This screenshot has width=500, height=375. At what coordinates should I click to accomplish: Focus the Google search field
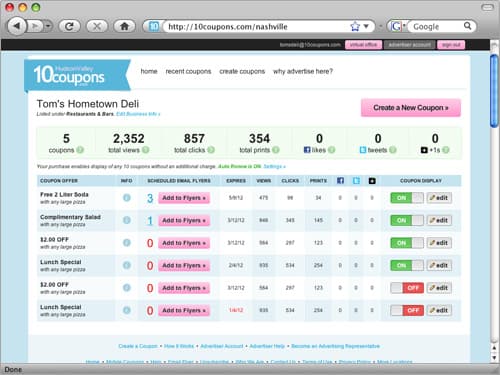click(x=437, y=26)
